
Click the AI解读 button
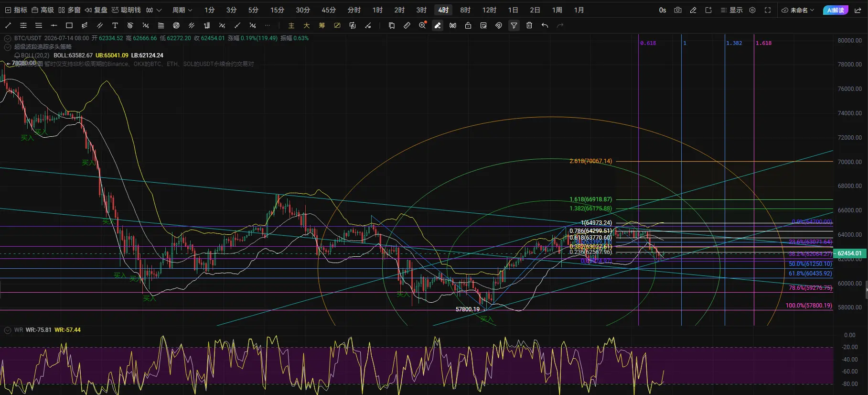click(836, 10)
